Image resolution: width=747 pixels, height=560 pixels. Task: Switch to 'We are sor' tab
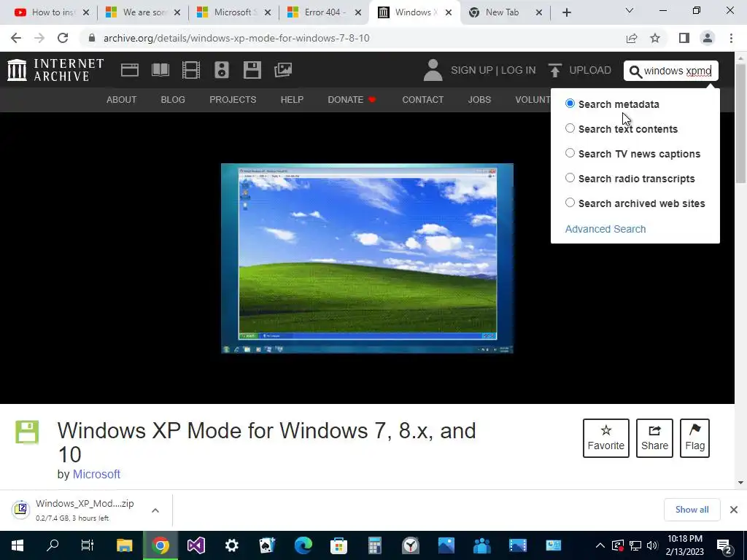143,12
